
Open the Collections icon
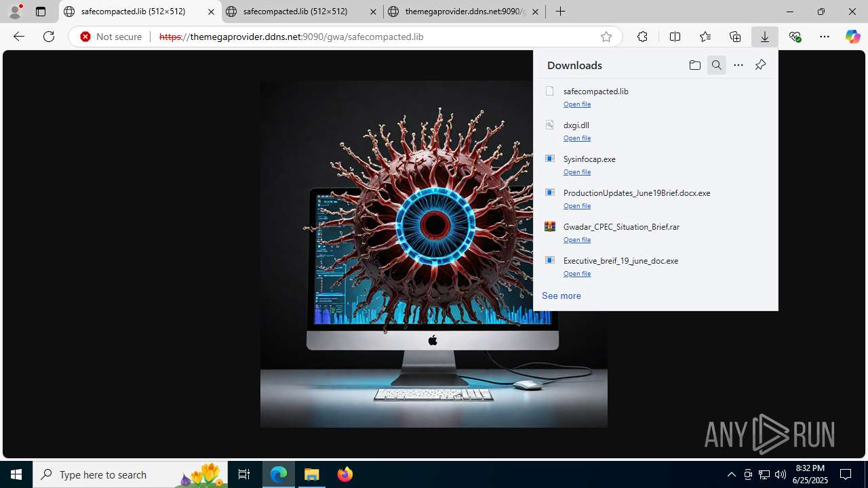click(735, 37)
